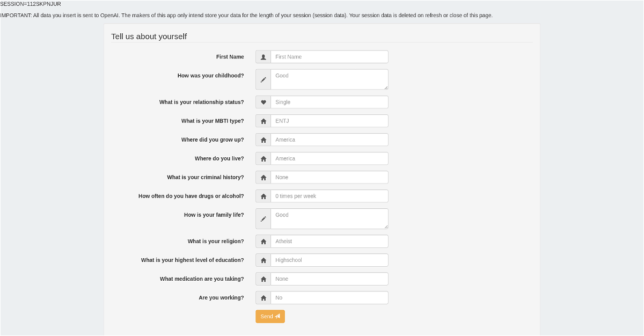The height and width of the screenshot is (336, 644).
Task: Click the 'Where do you live?' input
Action: tap(329, 159)
